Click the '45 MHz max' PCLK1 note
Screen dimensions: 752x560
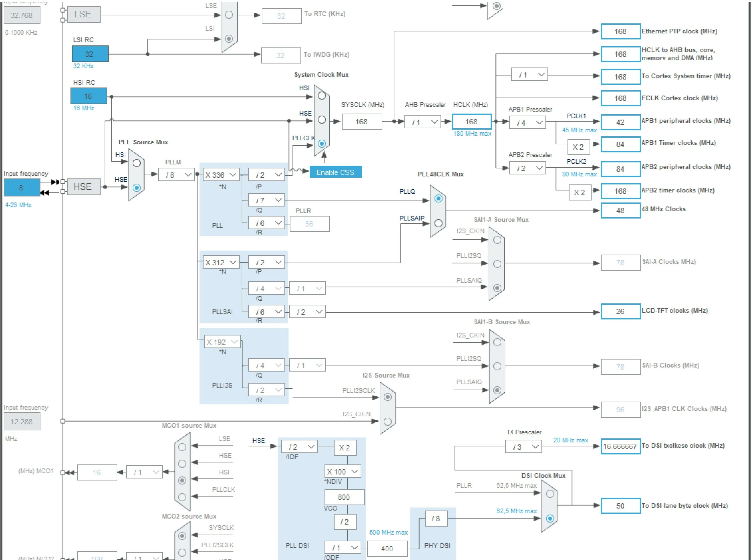pyautogui.click(x=580, y=130)
